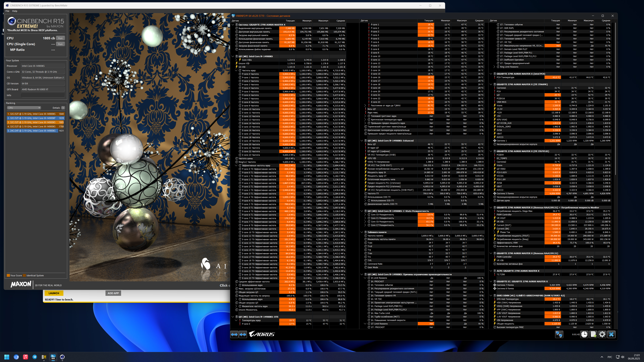Screen dimensions: 644x362
Task: Click the HWiNFO network monitors icon
Action: click(x=559, y=334)
